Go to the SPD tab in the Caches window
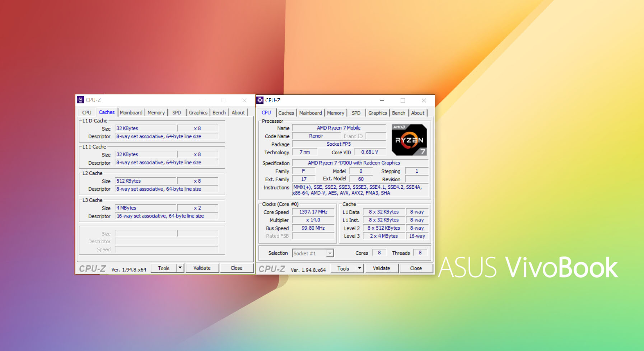The height and width of the screenshot is (351, 644). (x=177, y=113)
